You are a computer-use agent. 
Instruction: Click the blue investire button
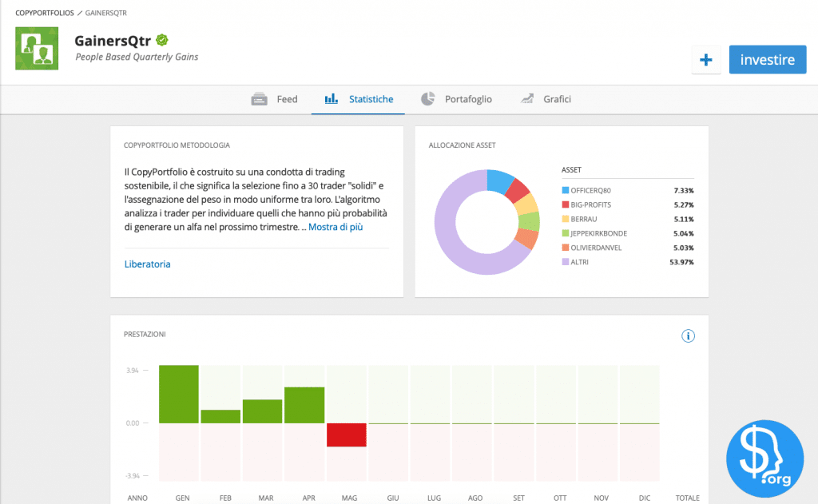point(768,59)
